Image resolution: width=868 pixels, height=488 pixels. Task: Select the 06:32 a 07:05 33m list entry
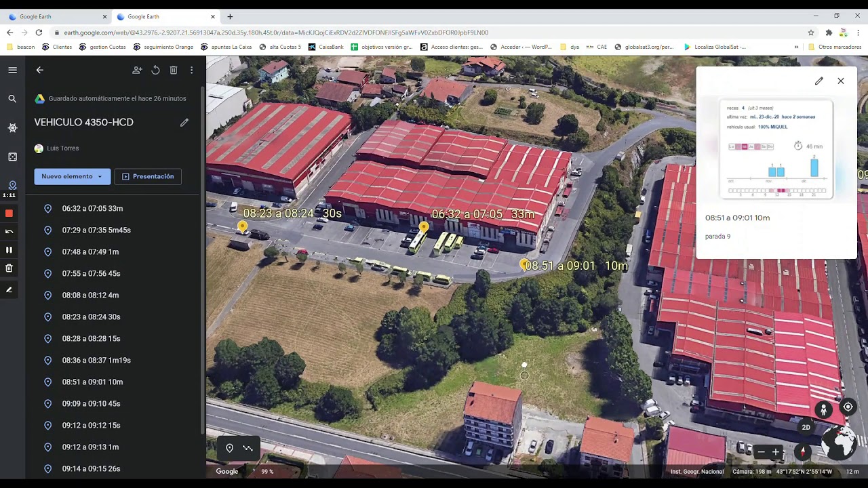pos(114,209)
